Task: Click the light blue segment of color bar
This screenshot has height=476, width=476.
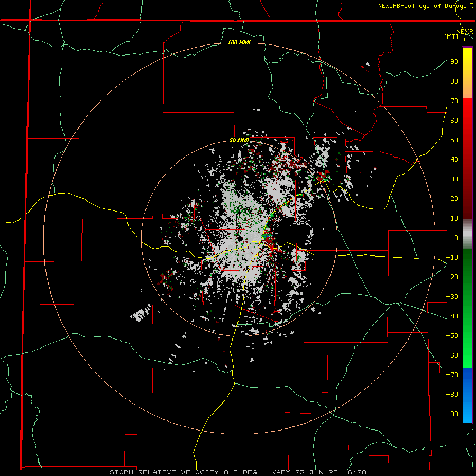Action: coord(467,410)
